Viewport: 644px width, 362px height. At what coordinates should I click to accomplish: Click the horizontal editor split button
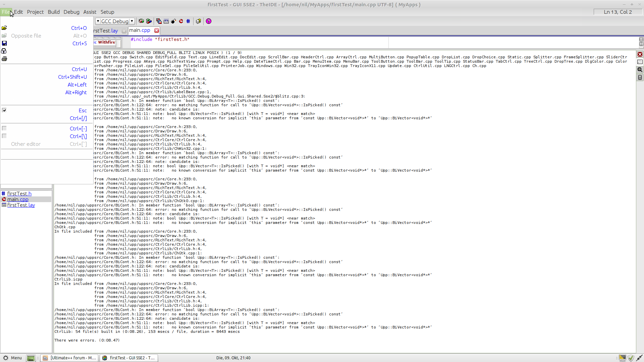point(641,39)
